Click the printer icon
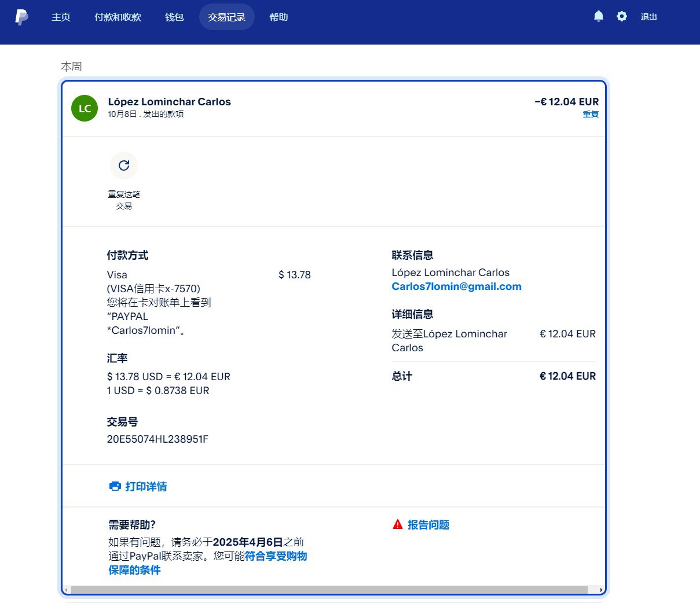 tap(115, 486)
